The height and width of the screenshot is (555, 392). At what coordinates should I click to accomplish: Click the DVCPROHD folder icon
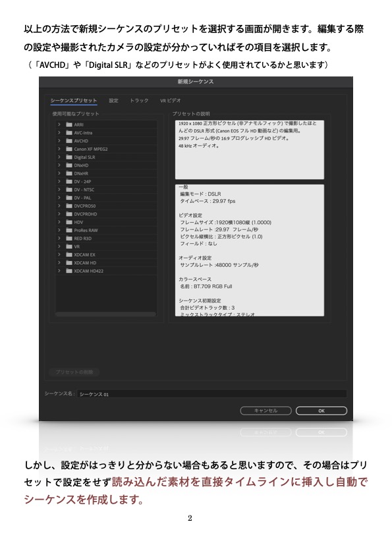pos(69,214)
